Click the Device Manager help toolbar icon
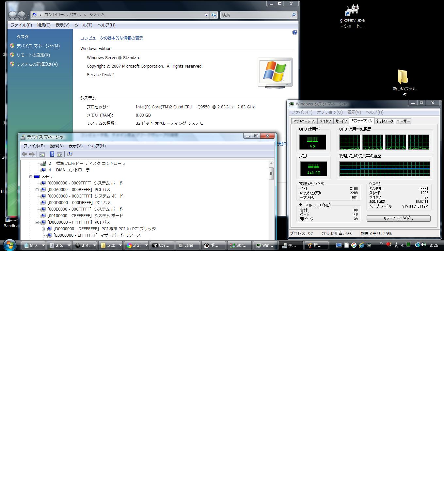This screenshot has width=444, height=504. [52, 154]
